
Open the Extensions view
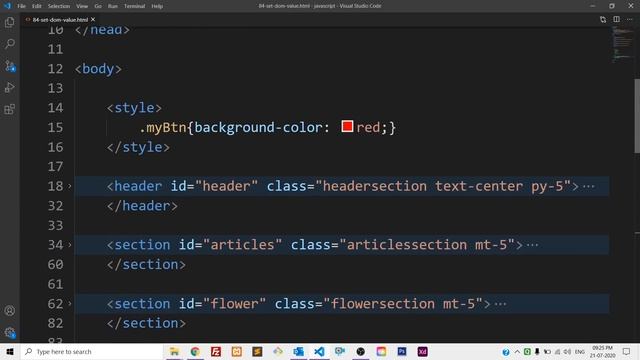point(10,109)
